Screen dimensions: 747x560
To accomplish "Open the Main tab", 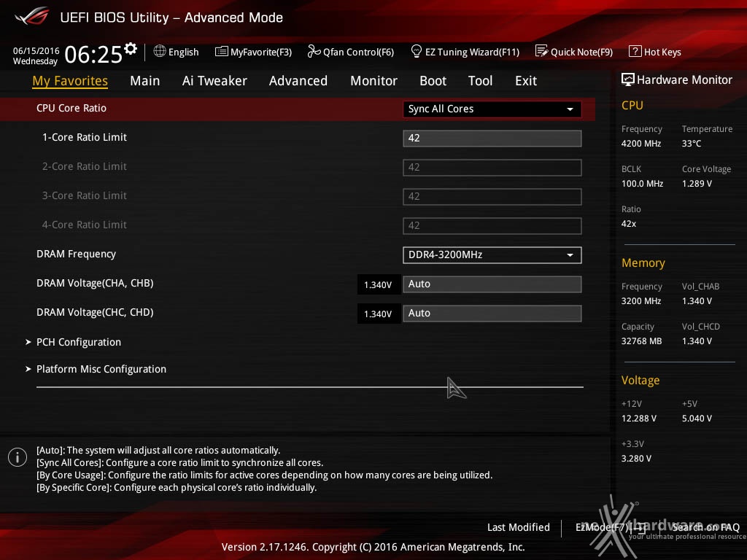I will (x=145, y=81).
